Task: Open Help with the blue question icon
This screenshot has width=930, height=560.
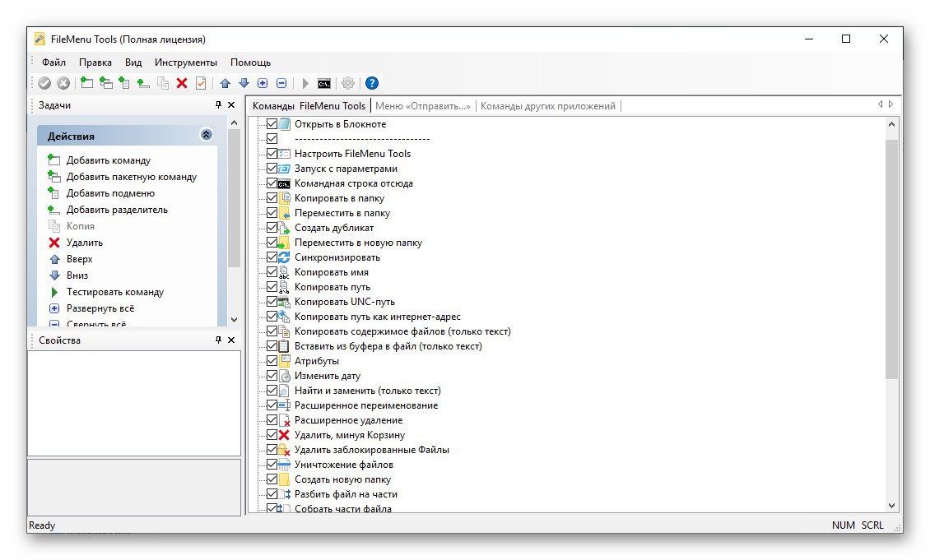Action: click(372, 83)
